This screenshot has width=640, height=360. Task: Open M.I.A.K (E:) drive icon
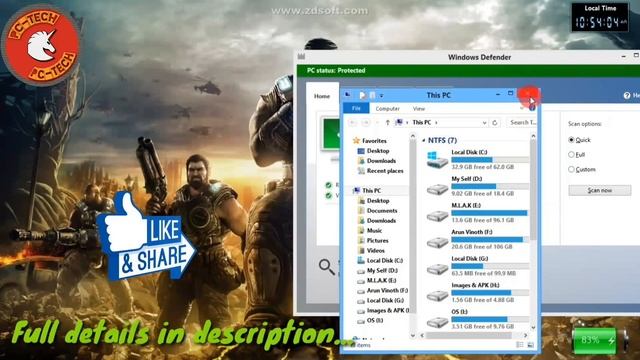click(437, 216)
